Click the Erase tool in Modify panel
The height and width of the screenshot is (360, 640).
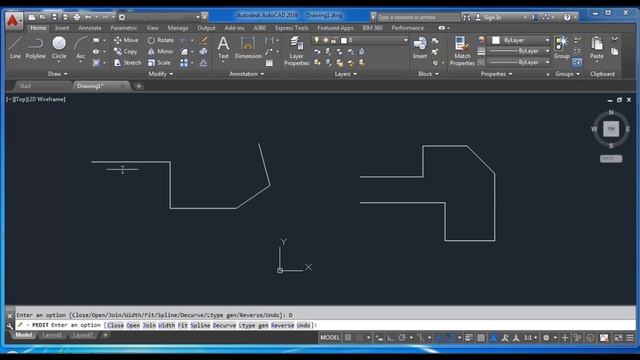204,40
